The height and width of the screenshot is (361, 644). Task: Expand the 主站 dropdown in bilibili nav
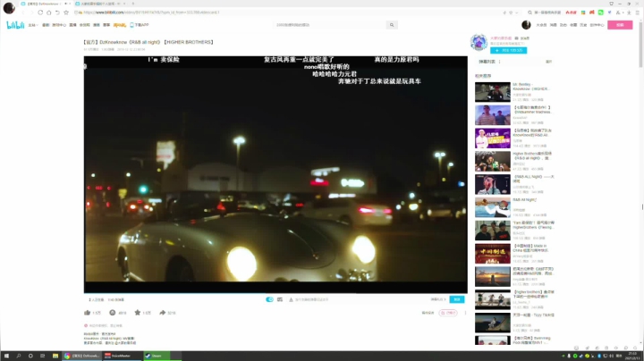coord(33,25)
